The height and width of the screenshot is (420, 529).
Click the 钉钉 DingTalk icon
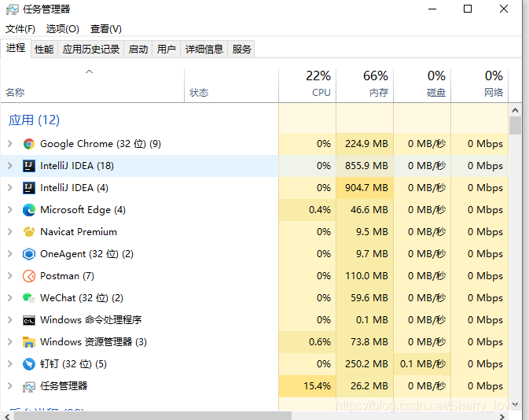[29, 364]
